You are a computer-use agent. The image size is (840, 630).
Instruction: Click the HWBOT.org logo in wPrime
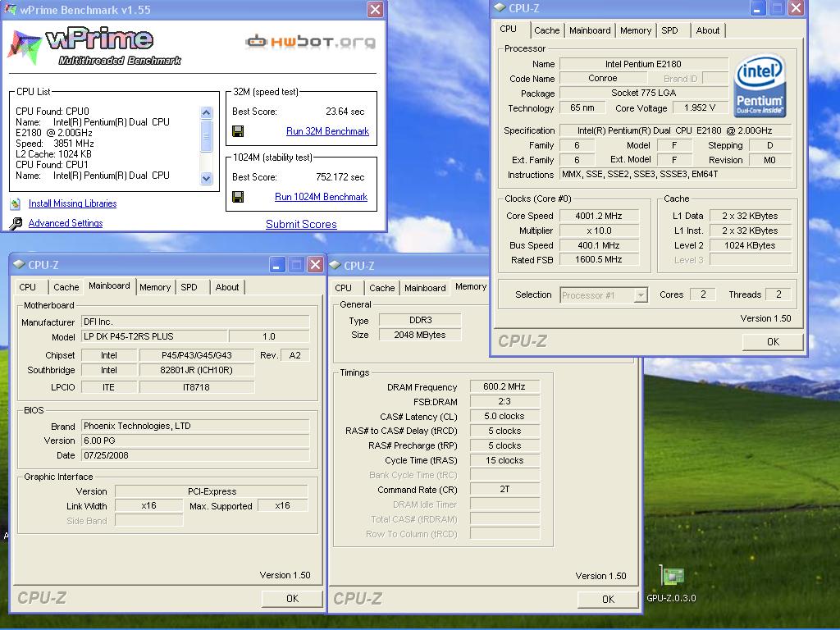311,41
